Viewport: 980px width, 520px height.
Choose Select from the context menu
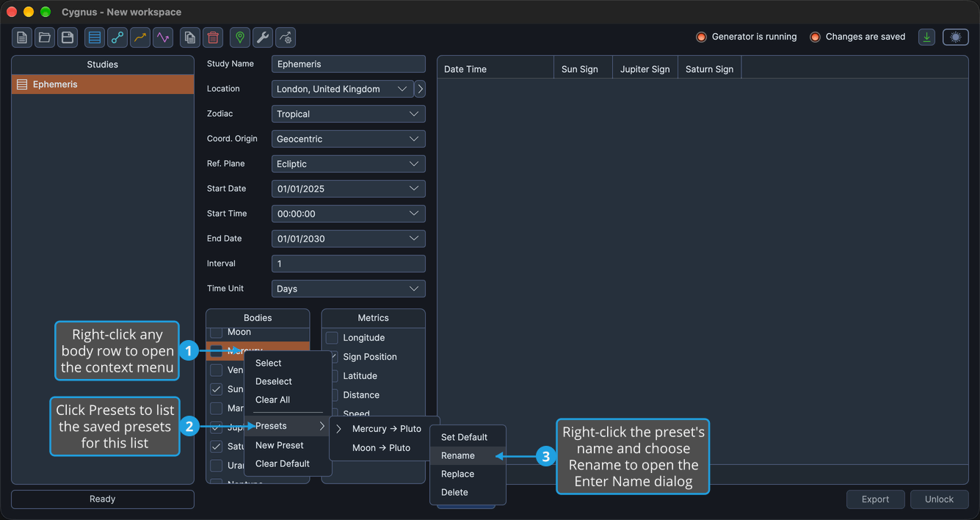coord(288,363)
